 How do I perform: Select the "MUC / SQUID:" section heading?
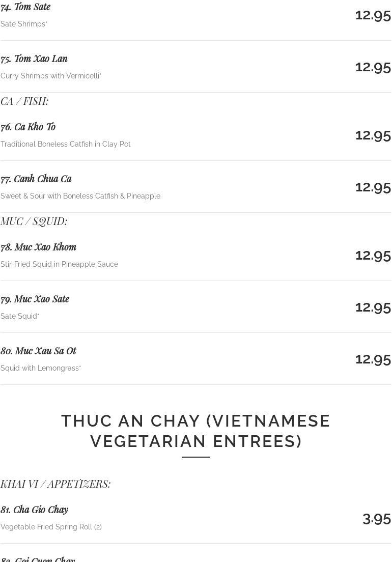click(34, 221)
